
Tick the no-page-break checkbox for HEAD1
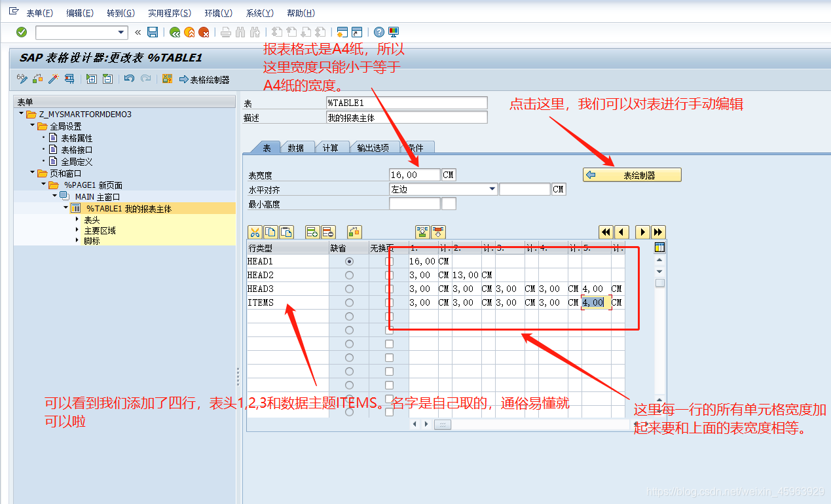click(x=389, y=261)
